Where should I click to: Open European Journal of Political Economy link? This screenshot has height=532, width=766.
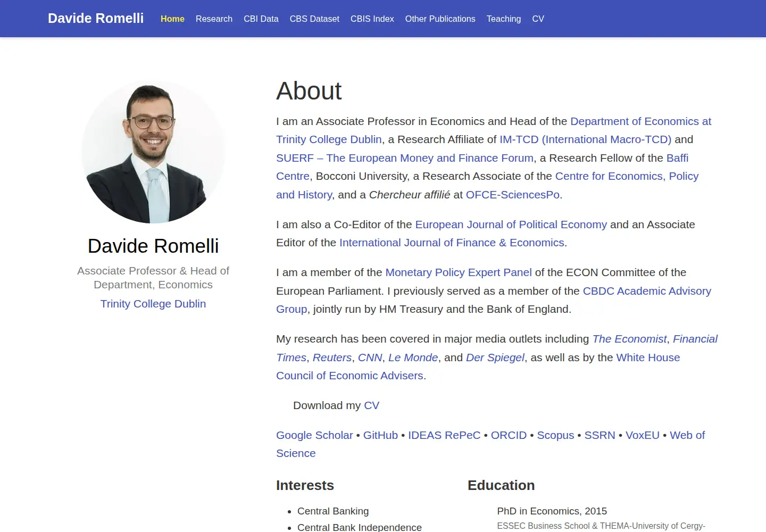click(511, 225)
